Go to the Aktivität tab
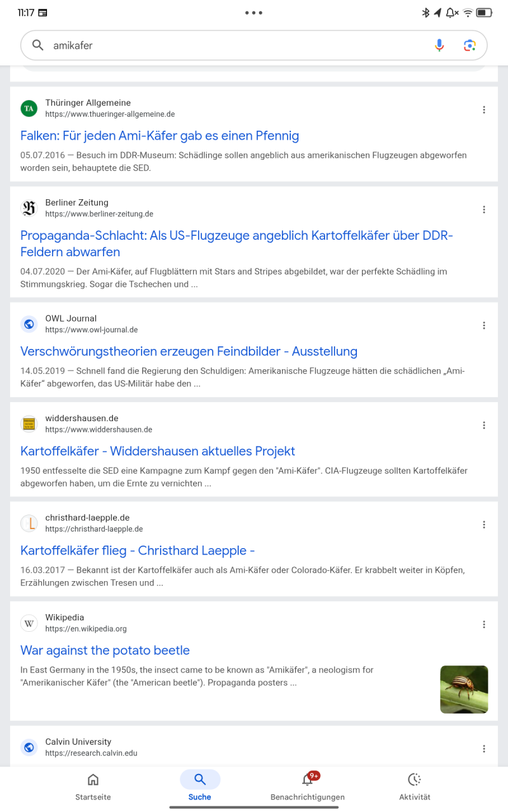The height and width of the screenshot is (812, 508). (x=414, y=787)
